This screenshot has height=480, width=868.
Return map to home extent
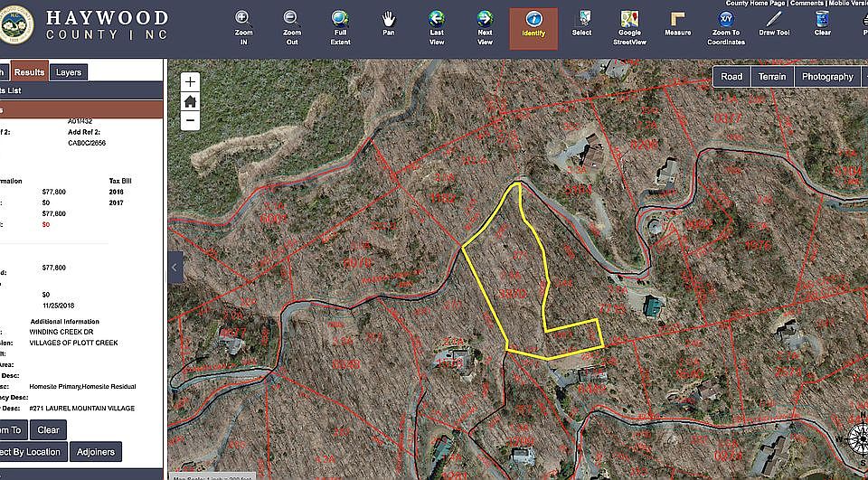point(191,101)
